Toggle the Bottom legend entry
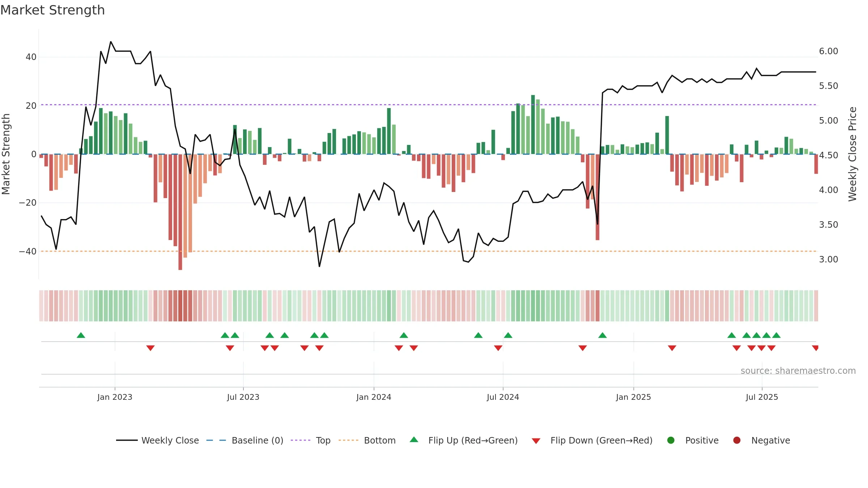The width and height of the screenshot is (868, 488). click(x=367, y=440)
